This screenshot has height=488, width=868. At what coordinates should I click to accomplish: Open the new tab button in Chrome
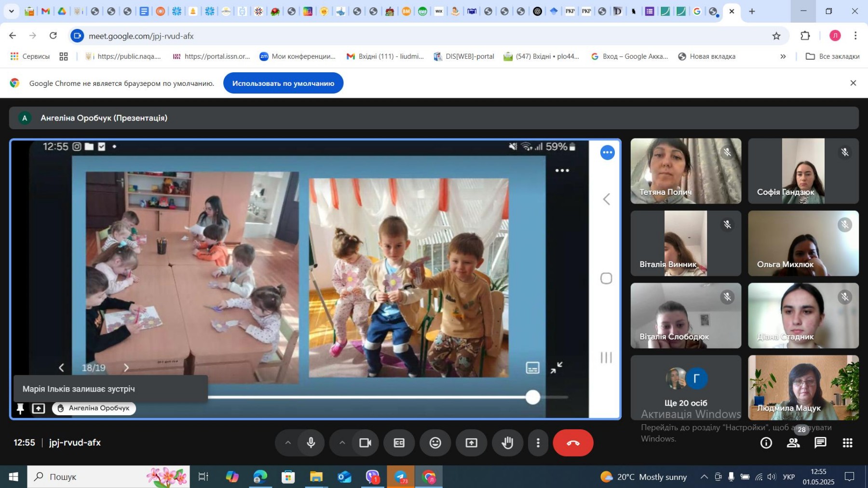coord(752,11)
